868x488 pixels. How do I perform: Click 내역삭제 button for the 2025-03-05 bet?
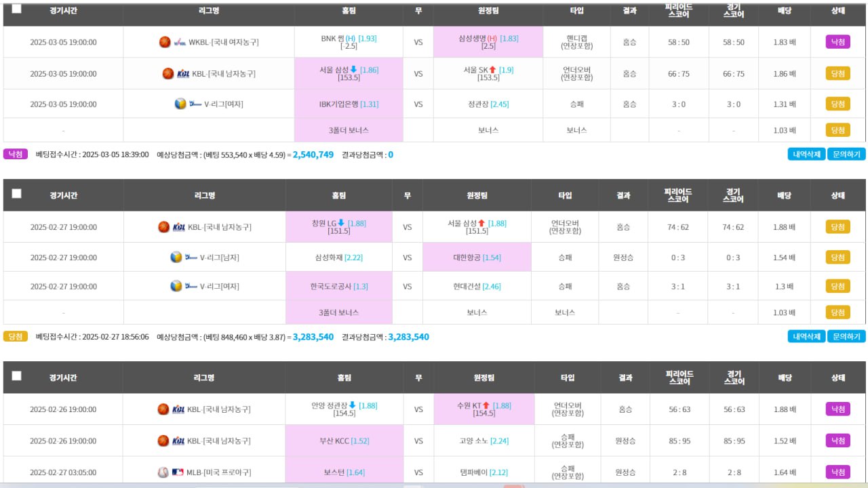[x=806, y=155]
